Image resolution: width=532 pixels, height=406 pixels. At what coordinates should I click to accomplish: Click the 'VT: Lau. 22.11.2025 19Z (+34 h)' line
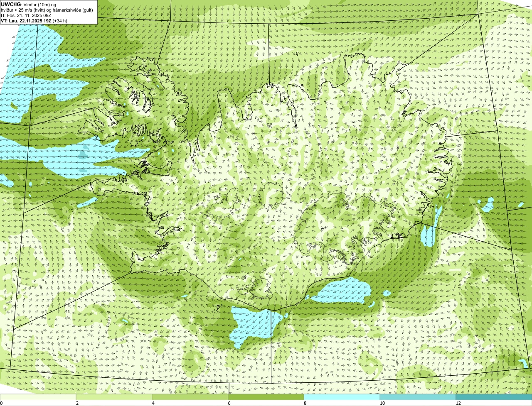point(34,20)
